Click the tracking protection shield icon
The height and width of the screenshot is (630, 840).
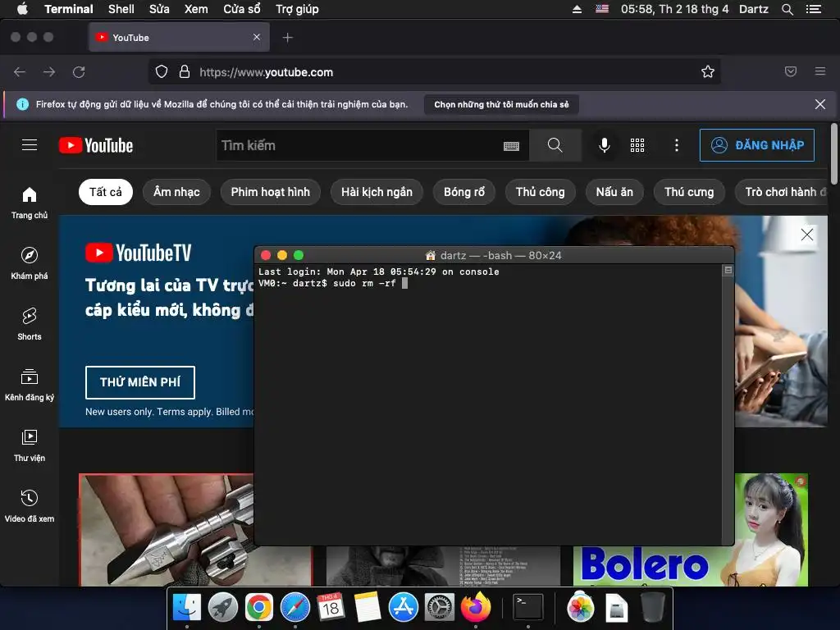(162, 72)
